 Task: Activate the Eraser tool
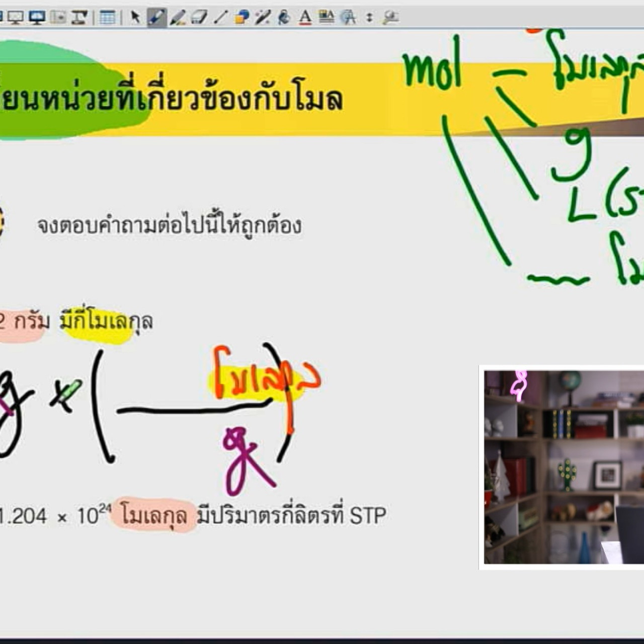(199, 18)
